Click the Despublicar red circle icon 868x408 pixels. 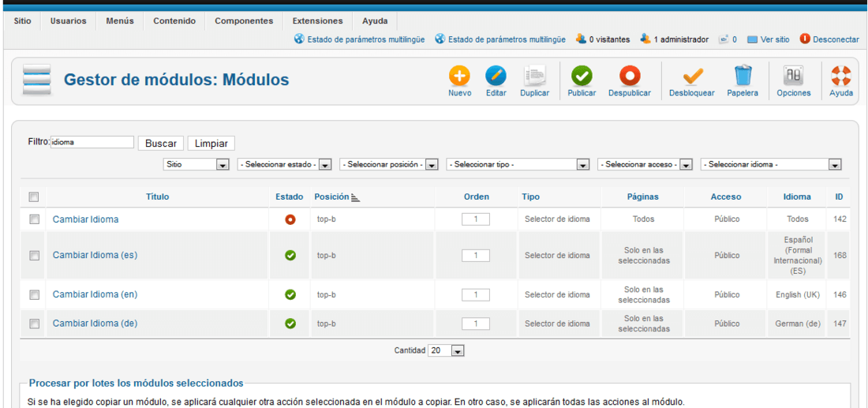click(x=630, y=75)
